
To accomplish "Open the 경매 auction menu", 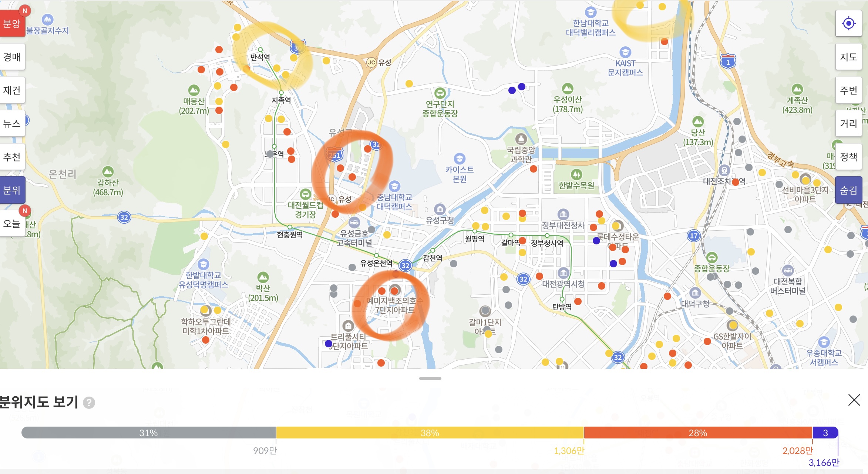I will (x=12, y=57).
